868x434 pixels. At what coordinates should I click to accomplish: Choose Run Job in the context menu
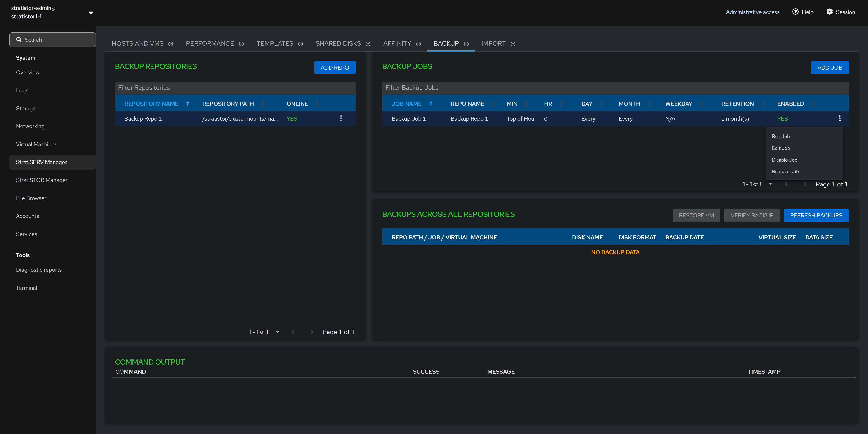click(x=780, y=136)
